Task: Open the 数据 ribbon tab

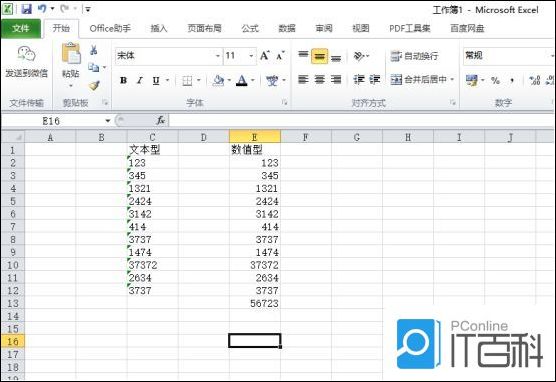Action: tap(287, 28)
